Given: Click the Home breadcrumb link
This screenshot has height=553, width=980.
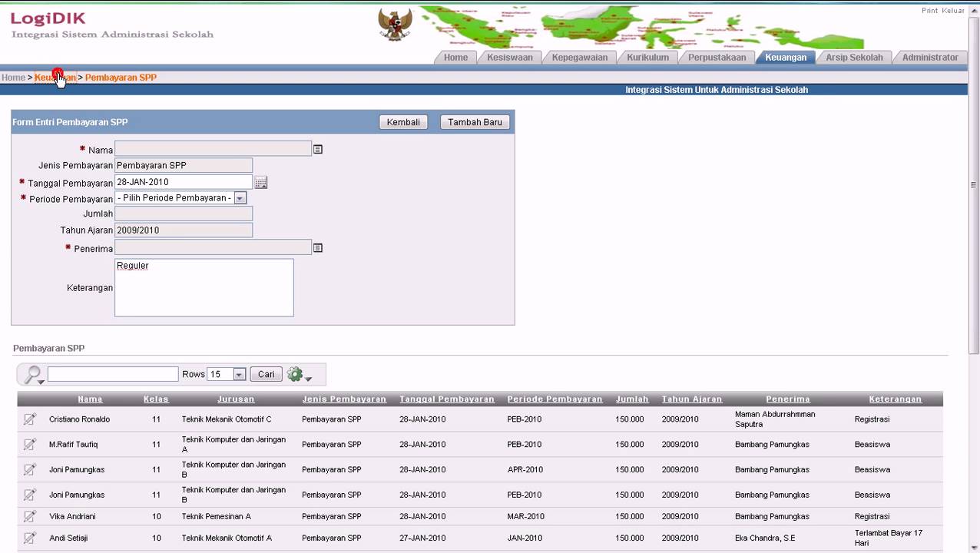Looking at the screenshot, I should click(x=13, y=78).
